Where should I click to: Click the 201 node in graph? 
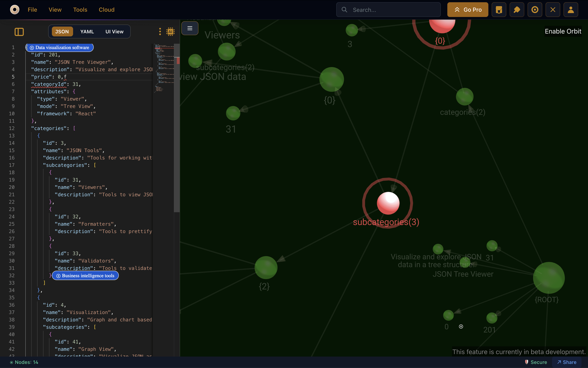point(492,318)
